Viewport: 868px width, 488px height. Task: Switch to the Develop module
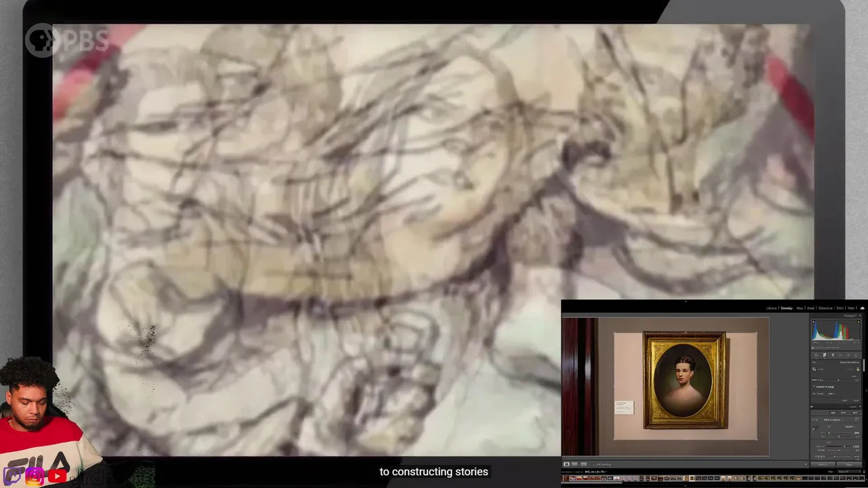pos(787,308)
